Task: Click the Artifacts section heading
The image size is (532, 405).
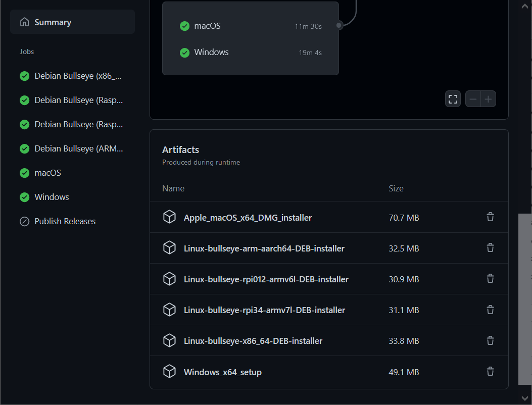Action: pos(180,150)
